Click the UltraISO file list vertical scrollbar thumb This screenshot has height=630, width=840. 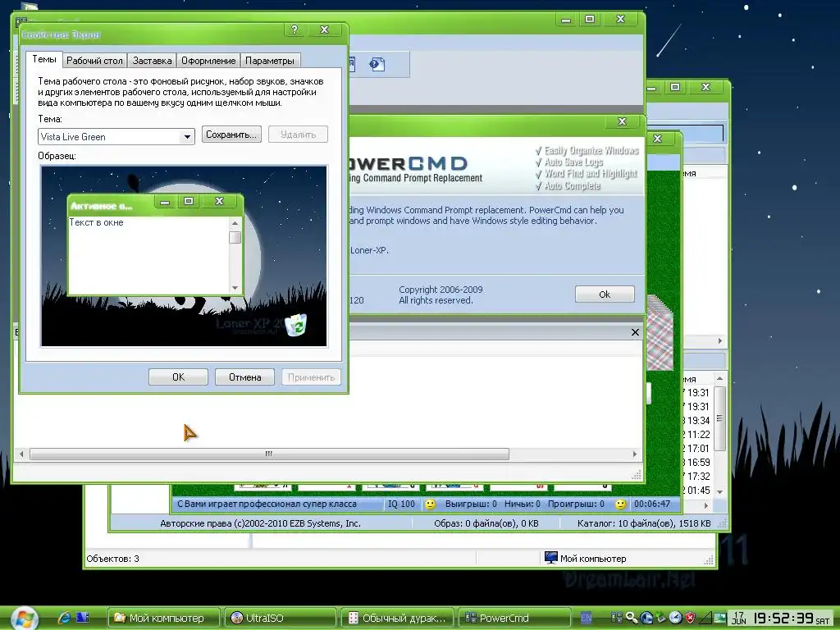720,418
